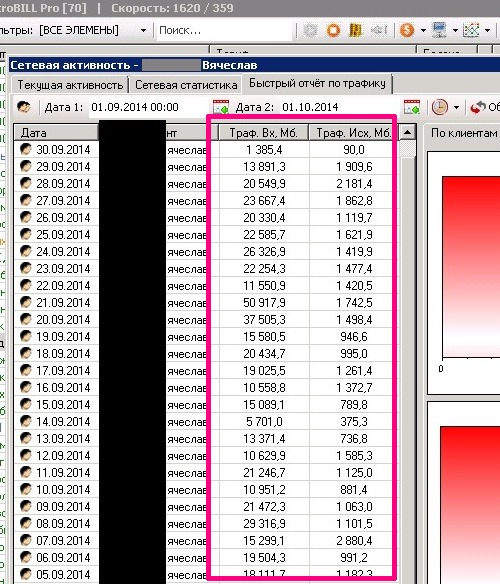Open the calendar picker for Дата 2
The width and height of the screenshot is (500, 584).
click(x=412, y=107)
